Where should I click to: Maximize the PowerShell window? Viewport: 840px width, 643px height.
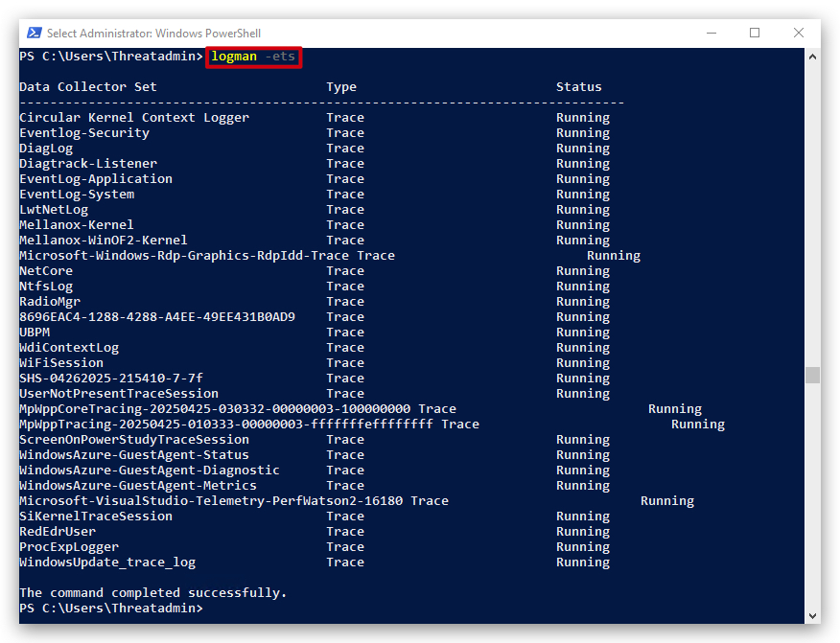755,34
